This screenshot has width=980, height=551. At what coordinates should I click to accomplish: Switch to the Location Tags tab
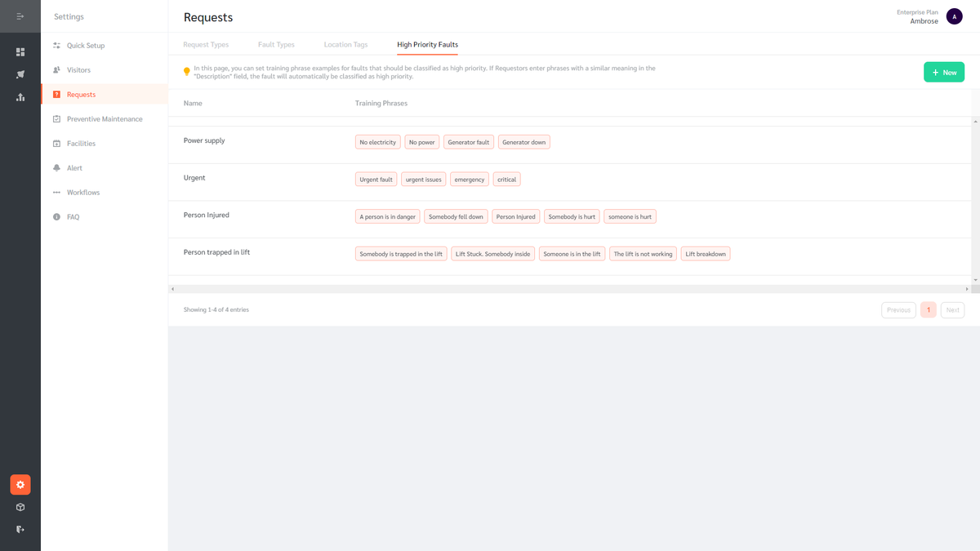pyautogui.click(x=345, y=44)
